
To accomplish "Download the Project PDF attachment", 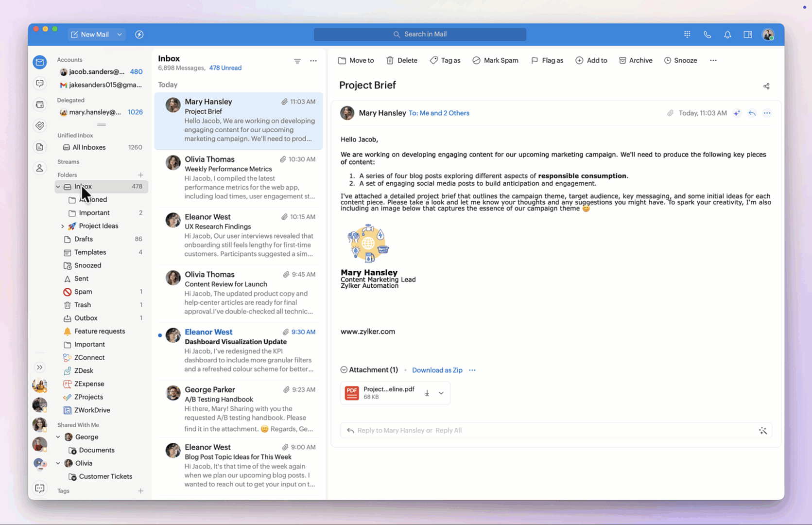I will point(427,393).
